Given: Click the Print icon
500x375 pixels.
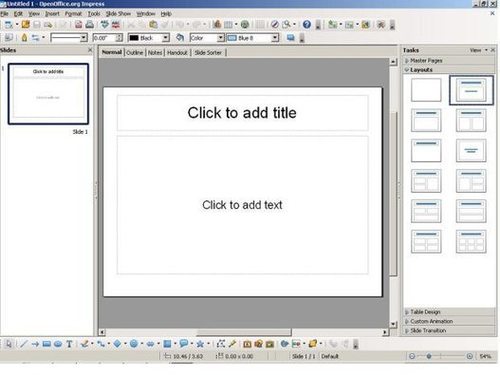Looking at the screenshot, I should pos(90,24).
